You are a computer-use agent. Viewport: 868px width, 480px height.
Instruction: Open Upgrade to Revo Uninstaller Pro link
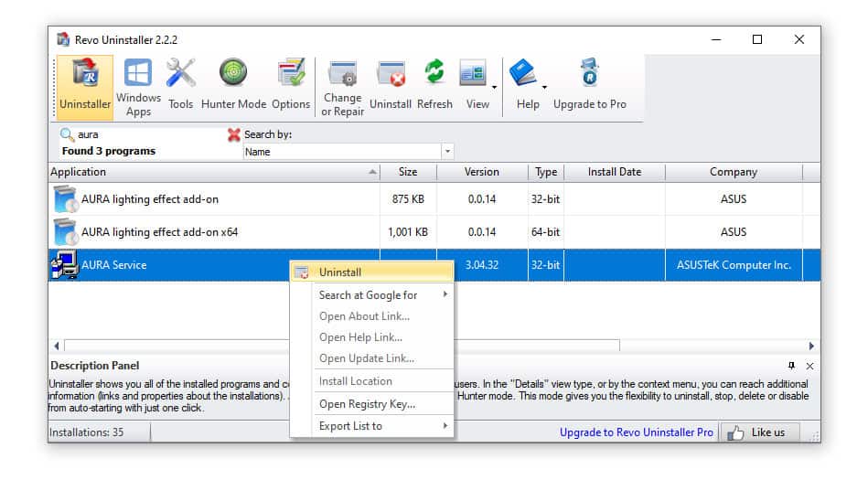(x=636, y=432)
